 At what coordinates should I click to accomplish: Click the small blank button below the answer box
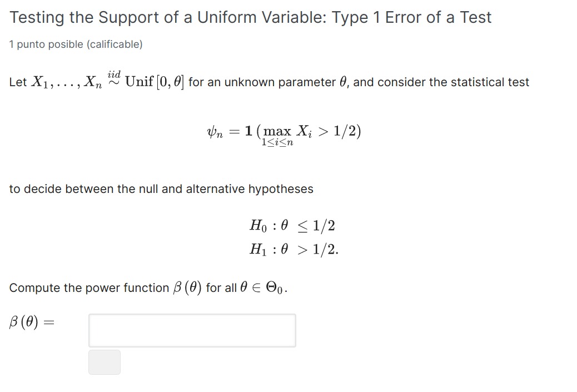[x=104, y=362]
